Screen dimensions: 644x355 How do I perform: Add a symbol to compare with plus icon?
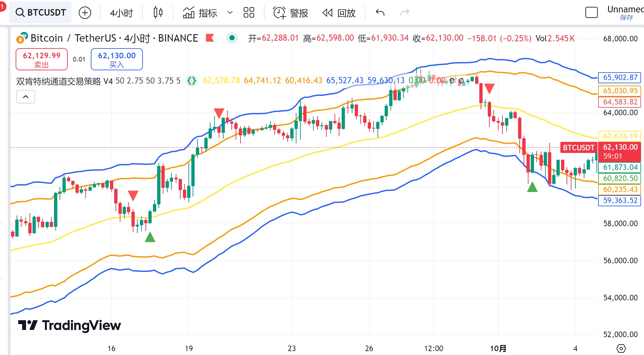[x=85, y=13]
